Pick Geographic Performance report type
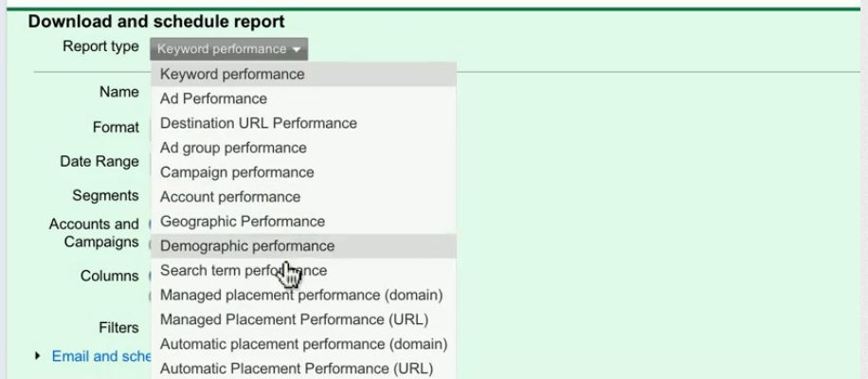The height and width of the screenshot is (379, 868). pyautogui.click(x=303, y=222)
